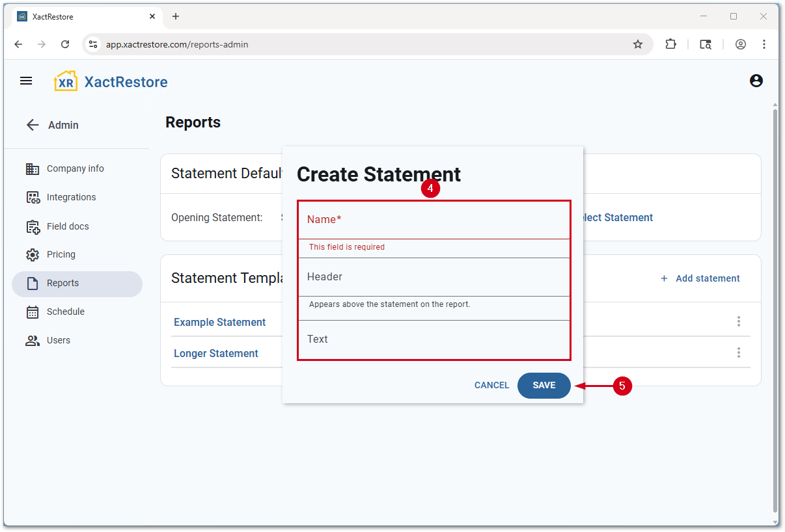
Task: Open Chrome's three-dot browser menu
Action: pos(764,44)
